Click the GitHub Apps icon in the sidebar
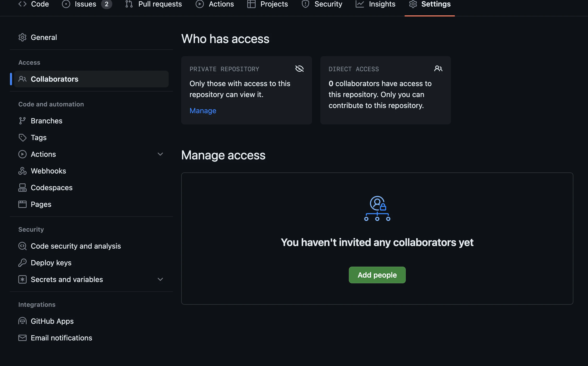Image resolution: width=588 pixels, height=366 pixels. click(x=22, y=321)
